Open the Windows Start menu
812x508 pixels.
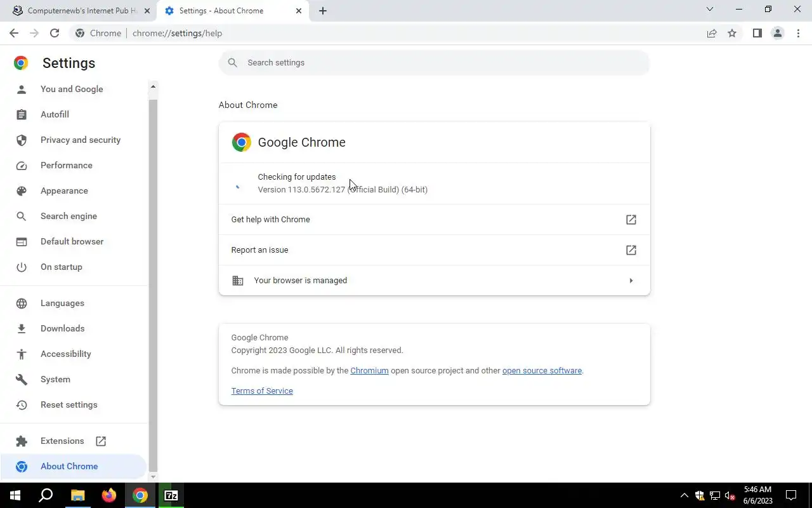coord(15,495)
